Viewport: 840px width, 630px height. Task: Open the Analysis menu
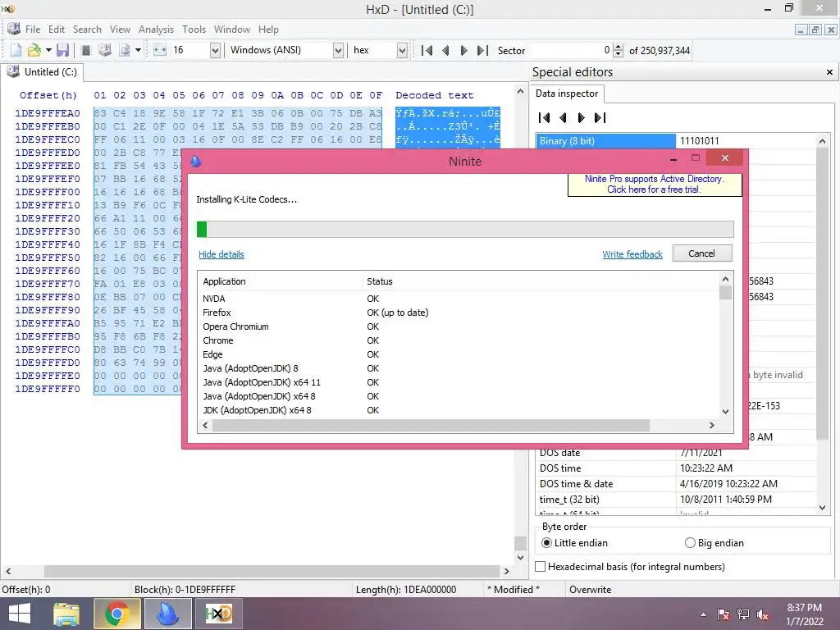click(156, 29)
